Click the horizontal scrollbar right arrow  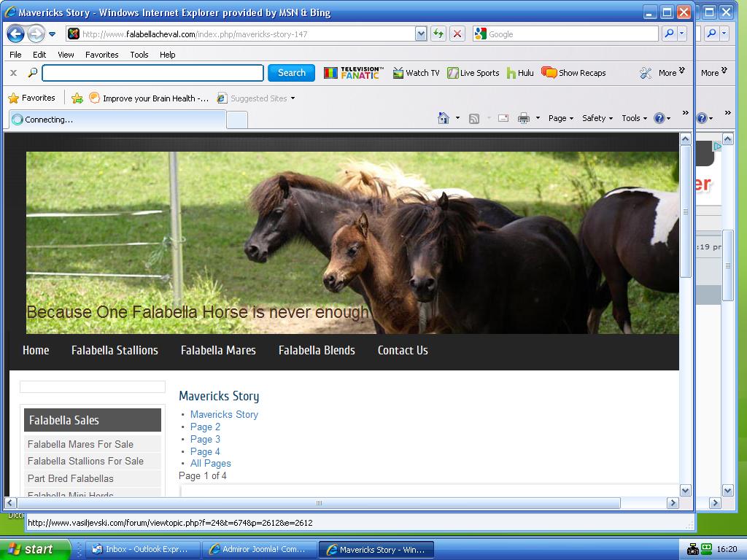click(673, 502)
